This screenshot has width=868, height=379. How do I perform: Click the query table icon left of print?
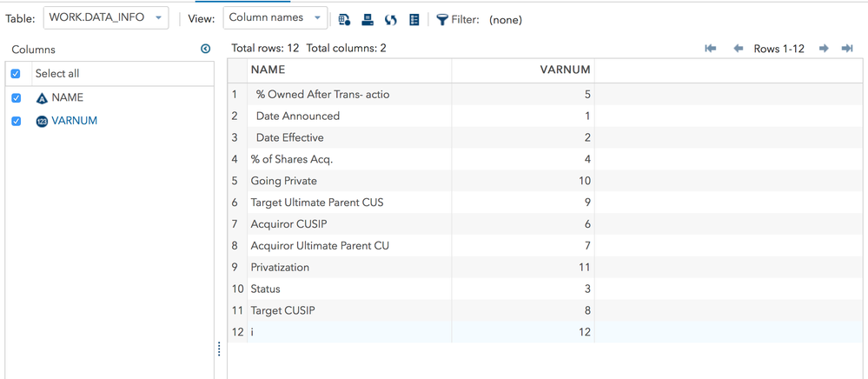click(x=344, y=19)
